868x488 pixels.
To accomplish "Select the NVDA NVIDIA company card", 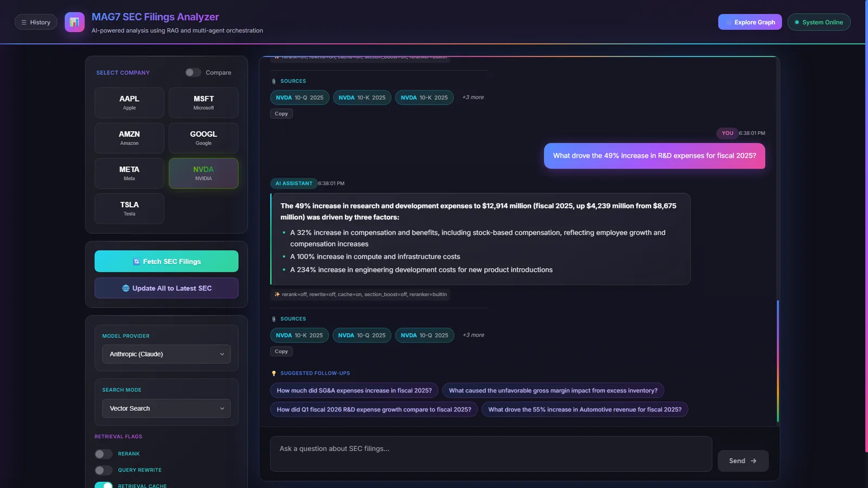I will pyautogui.click(x=203, y=173).
